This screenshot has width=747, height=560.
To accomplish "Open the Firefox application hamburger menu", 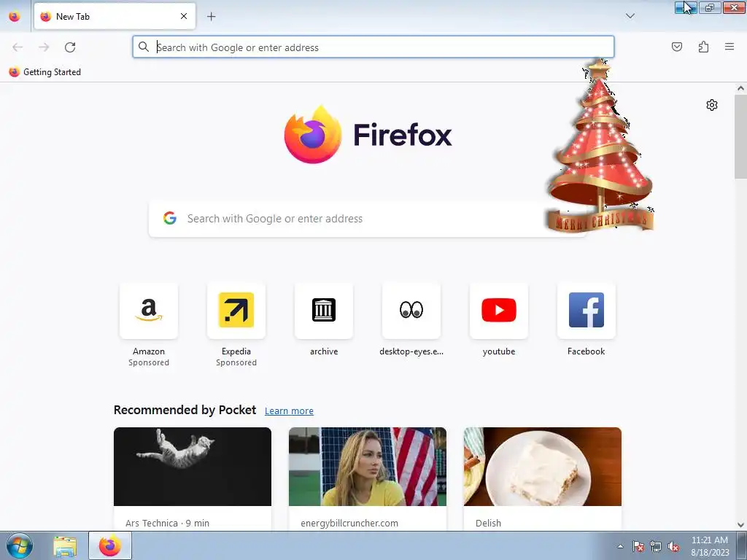I will pyautogui.click(x=729, y=47).
